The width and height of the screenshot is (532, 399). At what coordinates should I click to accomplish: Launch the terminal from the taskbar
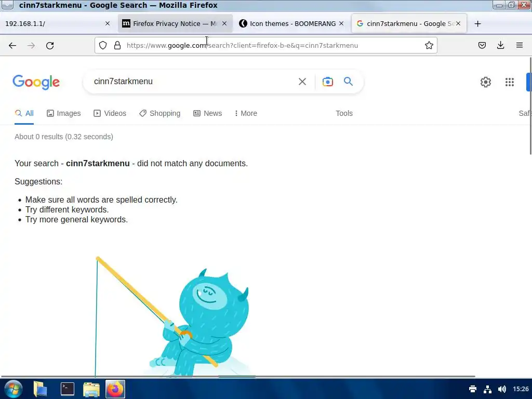click(68, 389)
